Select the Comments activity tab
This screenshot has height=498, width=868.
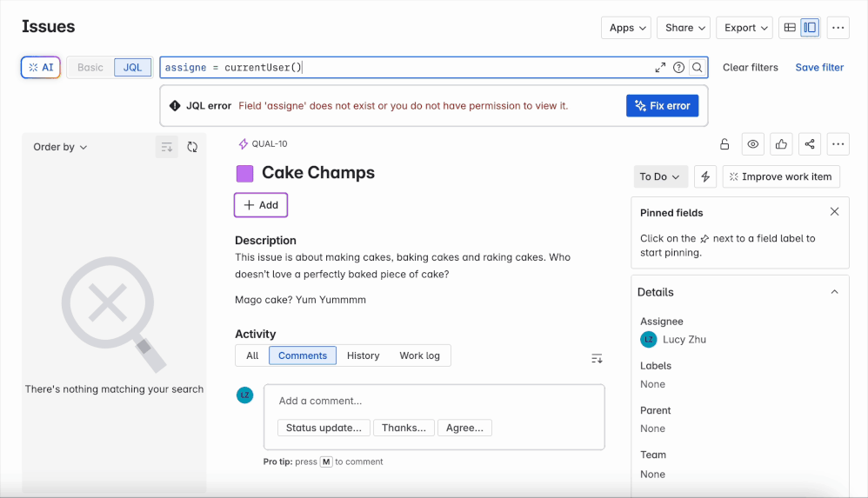pos(303,355)
